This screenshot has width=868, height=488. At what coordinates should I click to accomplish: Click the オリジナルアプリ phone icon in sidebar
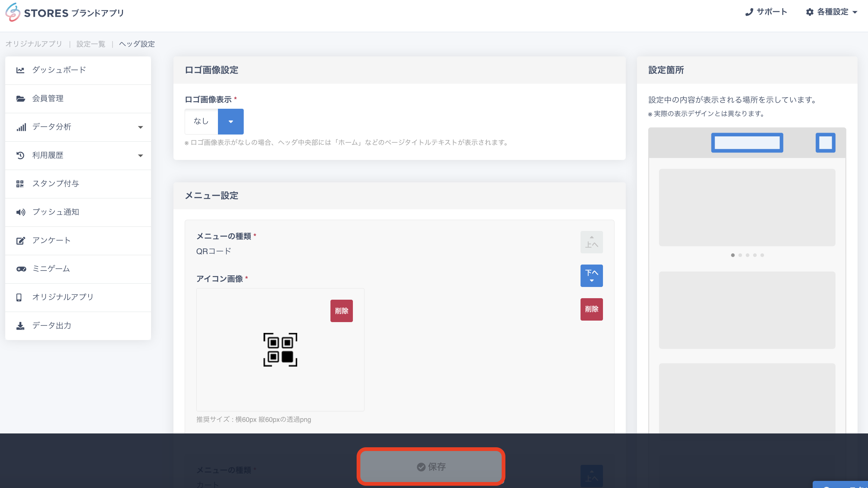19,297
